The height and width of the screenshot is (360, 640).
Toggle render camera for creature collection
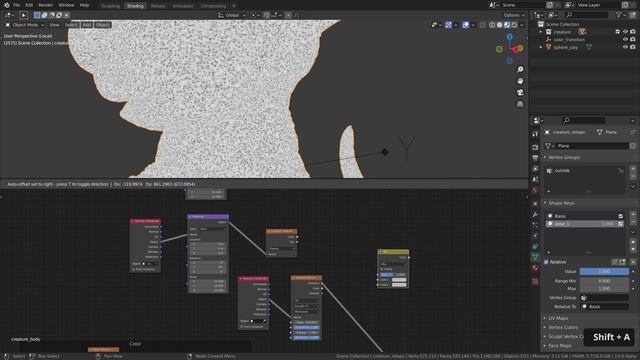[x=633, y=31]
